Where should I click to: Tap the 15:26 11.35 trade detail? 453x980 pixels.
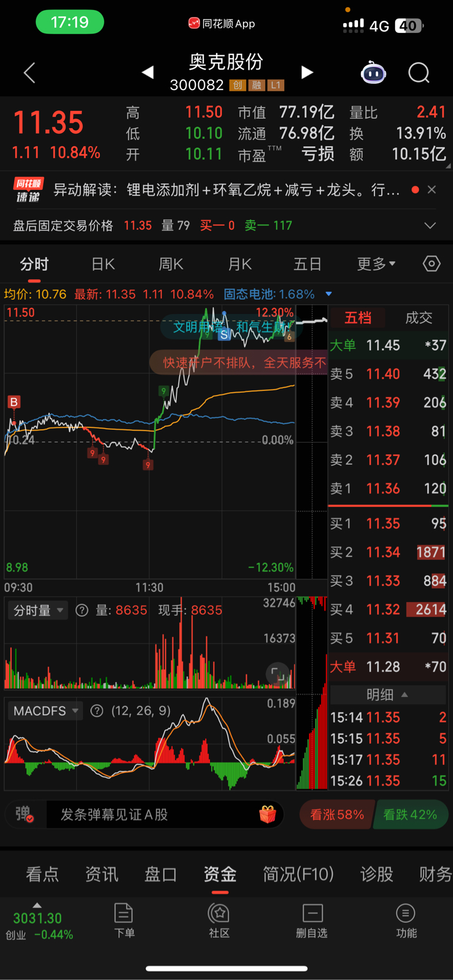click(x=388, y=781)
